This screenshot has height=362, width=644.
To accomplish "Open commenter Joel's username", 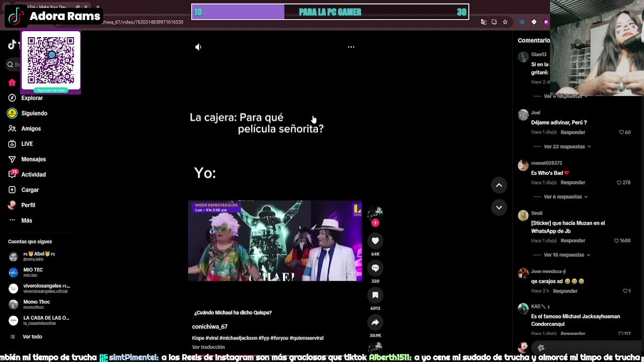I will point(535,113).
